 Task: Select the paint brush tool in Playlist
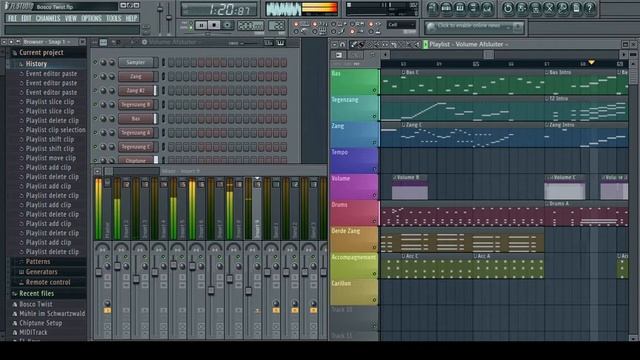[x=361, y=44]
